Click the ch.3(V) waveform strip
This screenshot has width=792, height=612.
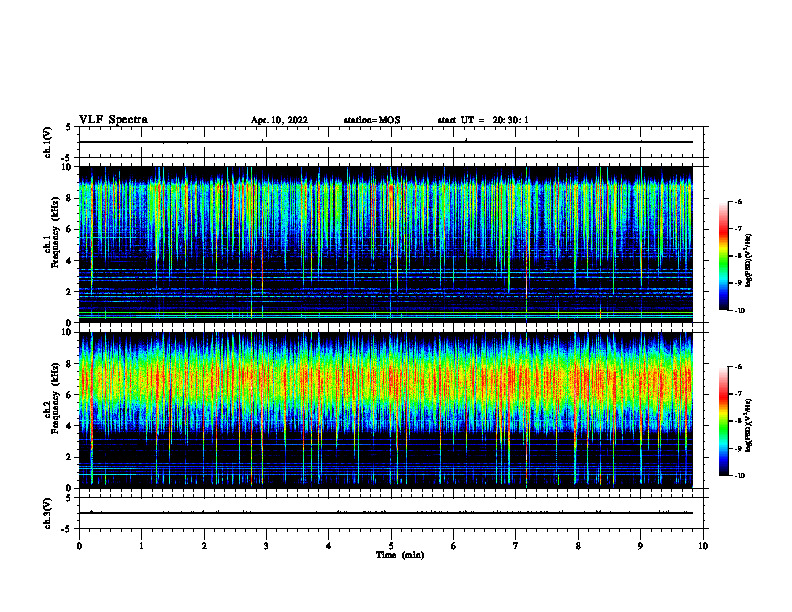click(391, 513)
